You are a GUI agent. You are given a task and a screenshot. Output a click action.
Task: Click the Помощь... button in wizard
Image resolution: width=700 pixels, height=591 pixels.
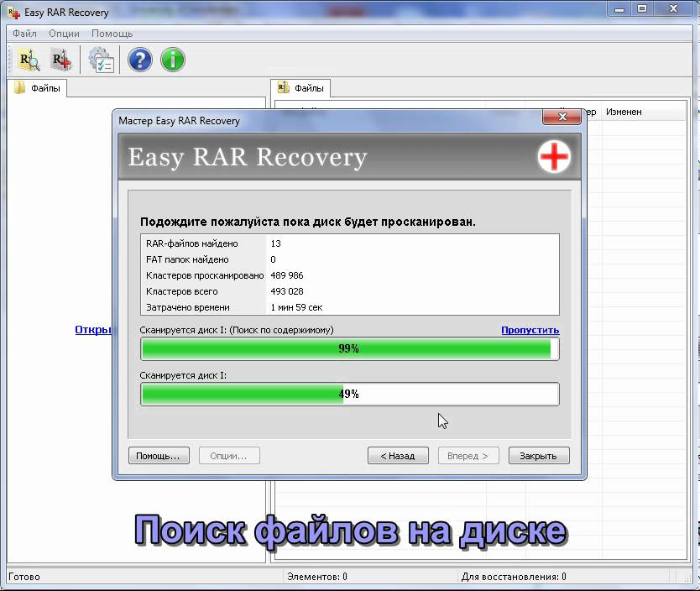pyautogui.click(x=159, y=456)
